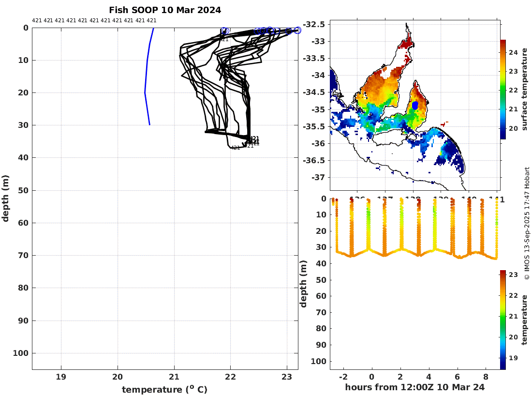Click the '80' depth tick on the left profile plot
Viewport: 532px width, 397px height.
[x=23, y=288]
